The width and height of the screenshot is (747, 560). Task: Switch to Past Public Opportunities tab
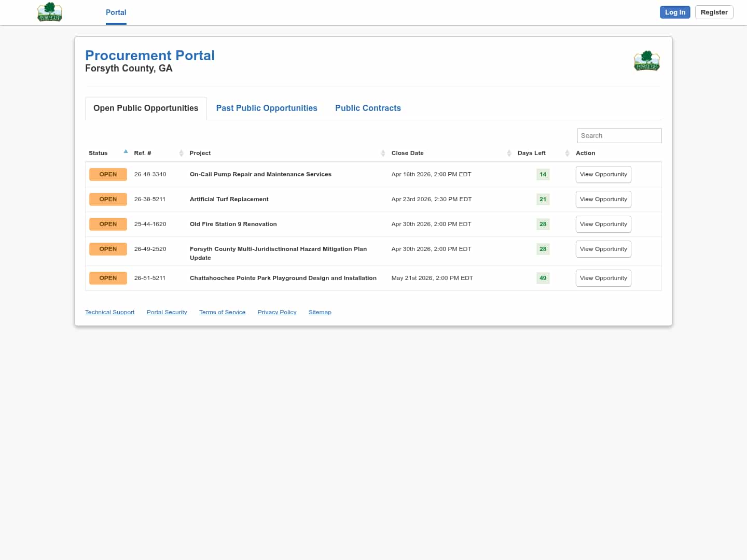pyautogui.click(x=267, y=108)
